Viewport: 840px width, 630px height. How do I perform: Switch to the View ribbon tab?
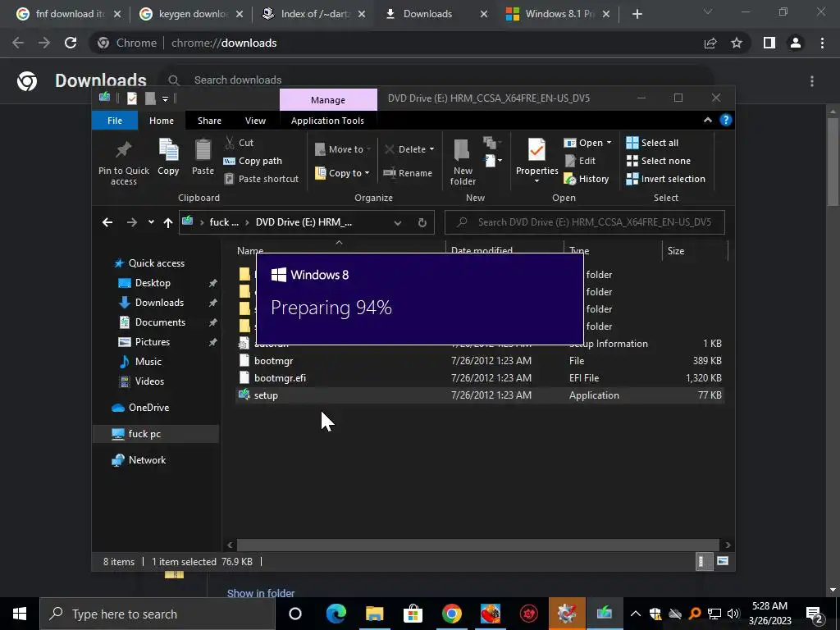[x=256, y=121]
